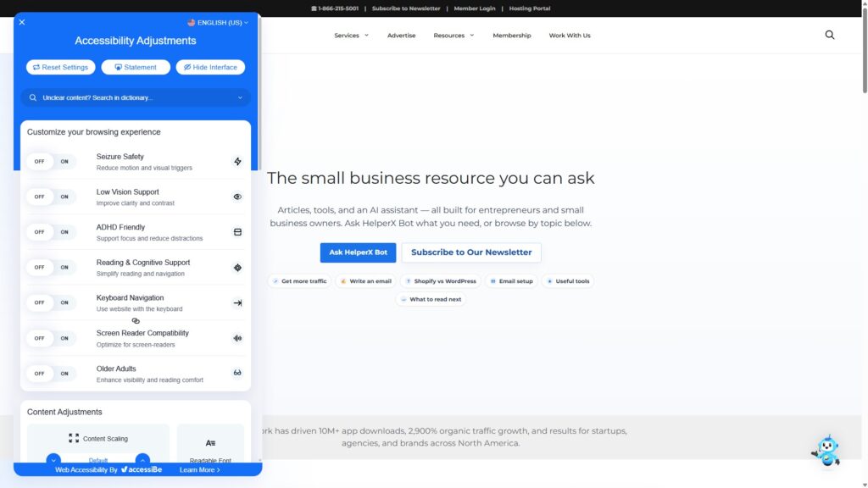The image size is (868, 488).
Task: Click the Keyboard Navigation tab-arrow icon
Action: point(237,302)
